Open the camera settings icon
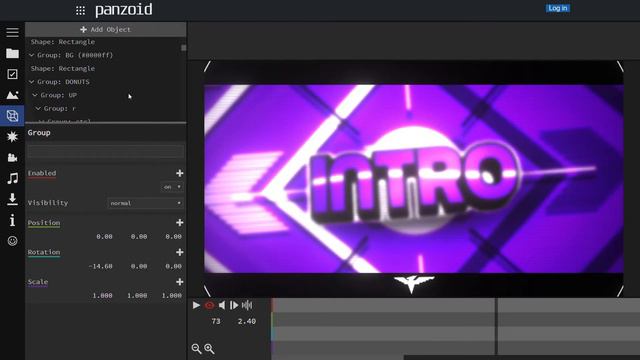 click(12, 158)
